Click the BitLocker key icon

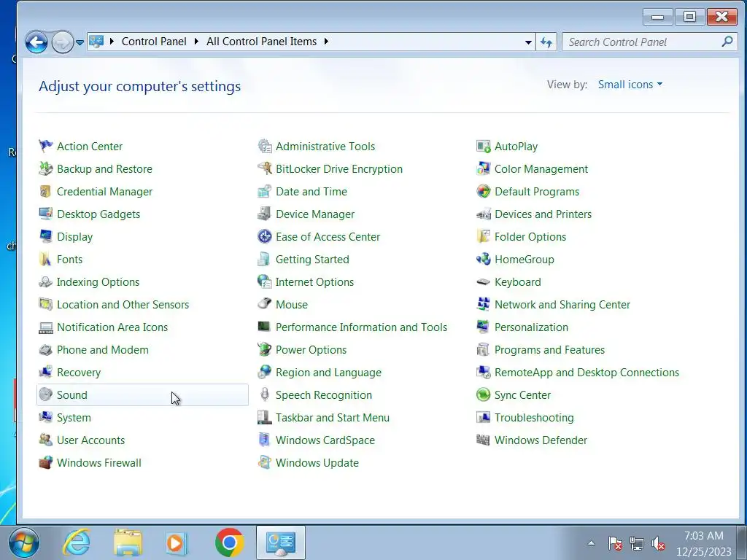click(x=264, y=168)
